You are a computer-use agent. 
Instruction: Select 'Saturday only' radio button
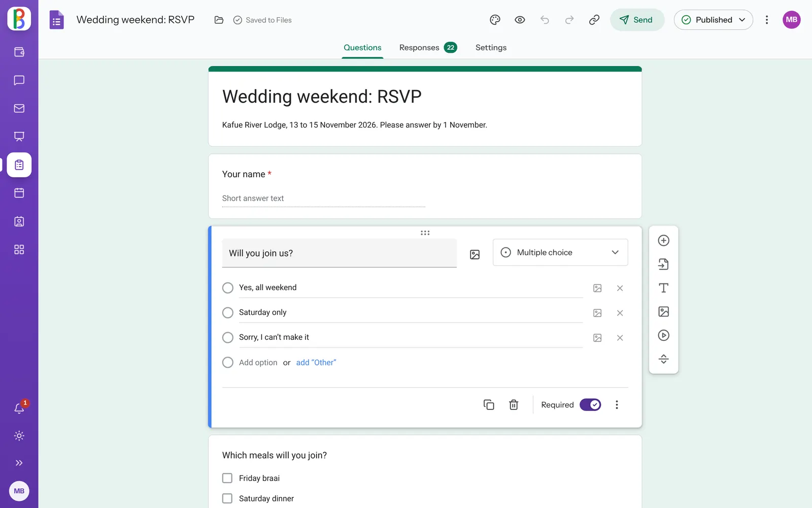[228, 313]
